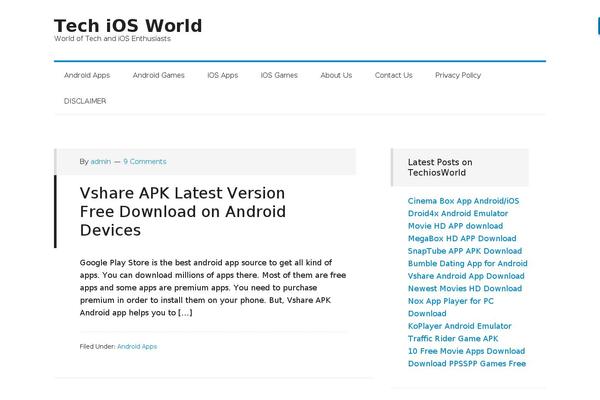Open Nox App Player for PC Download

click(x=450, y=307)
